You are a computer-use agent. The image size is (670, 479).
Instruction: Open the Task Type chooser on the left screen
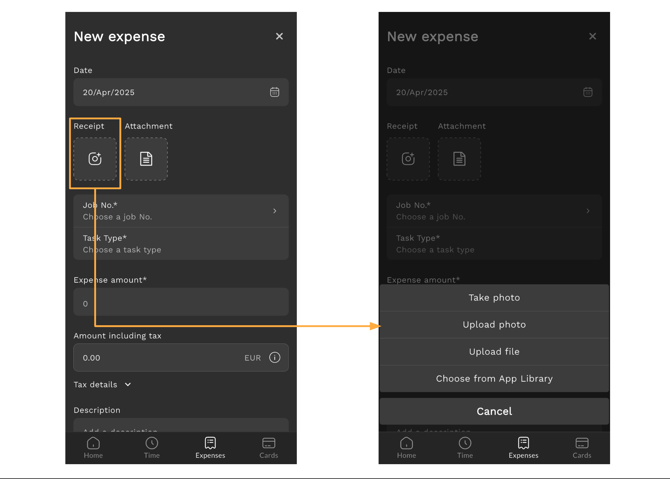(180, 244)
